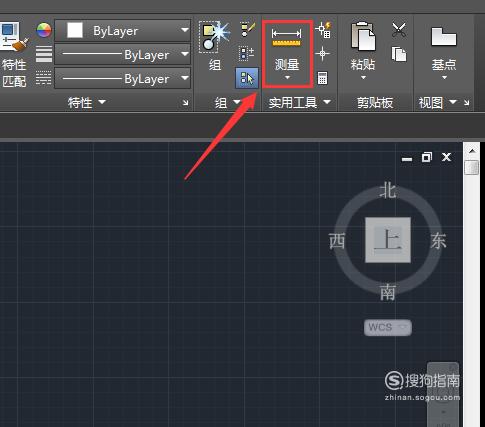Click the Quick Select icon with lightning

pos(323,30)
